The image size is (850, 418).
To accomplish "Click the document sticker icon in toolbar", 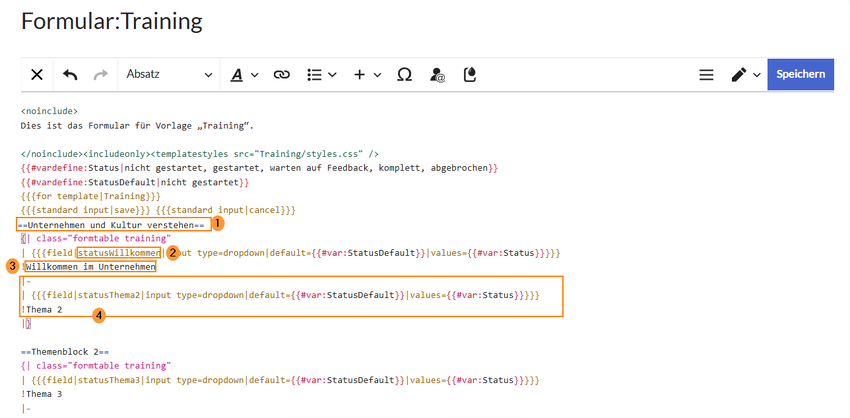I will (471, 74).
